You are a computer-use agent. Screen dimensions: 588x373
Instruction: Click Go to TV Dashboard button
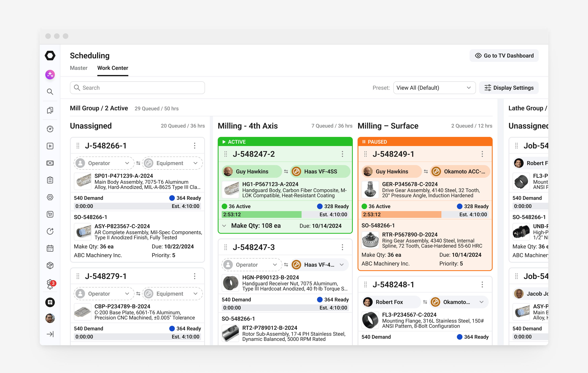point(504,56)
